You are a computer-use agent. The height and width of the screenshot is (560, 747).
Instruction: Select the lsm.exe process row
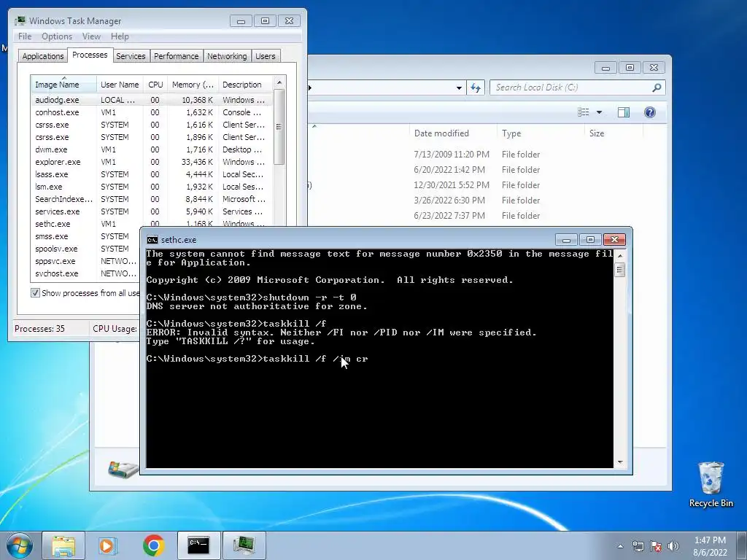tap(152, 187)
